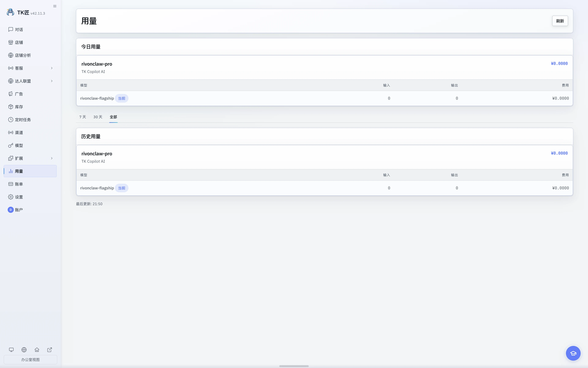
Task: Click rivonclaw-pro title in 历史用量 card
Action: (x=97, y=154)
